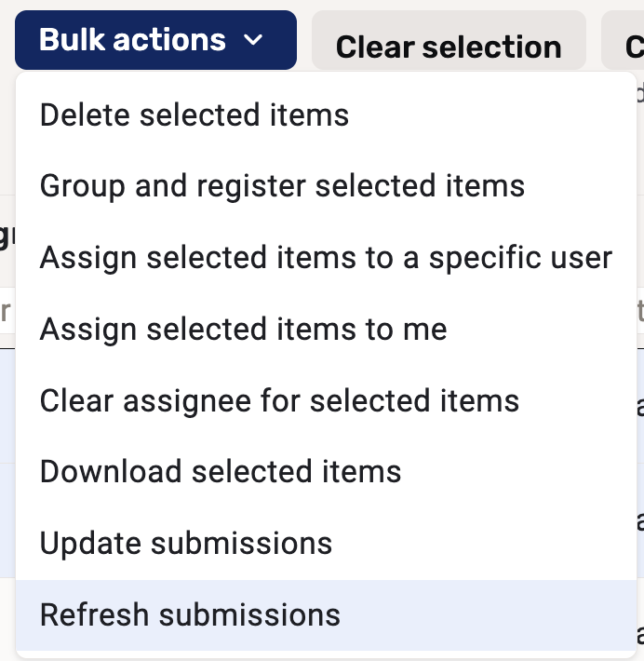Select the highlighted Refresh submissions entry

pos(190,614)
